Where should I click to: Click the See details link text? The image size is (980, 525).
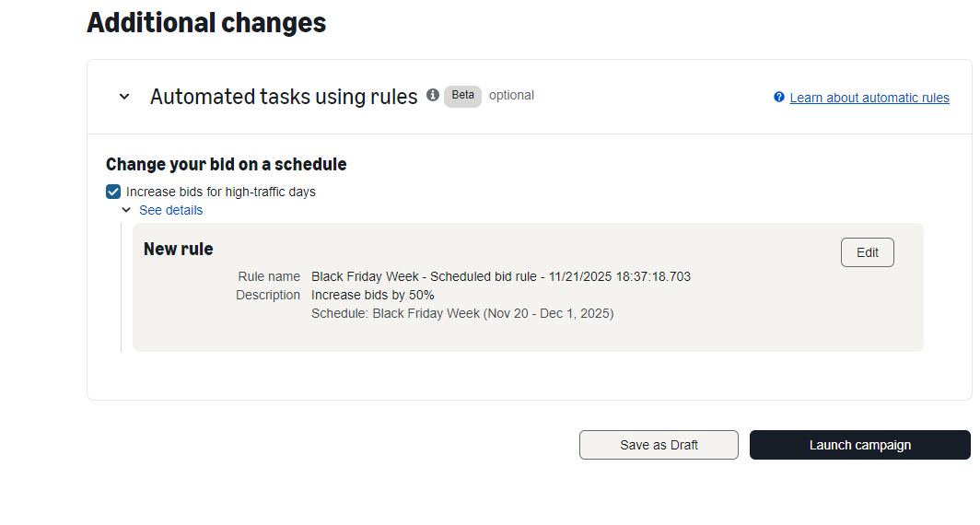point(170,210)
